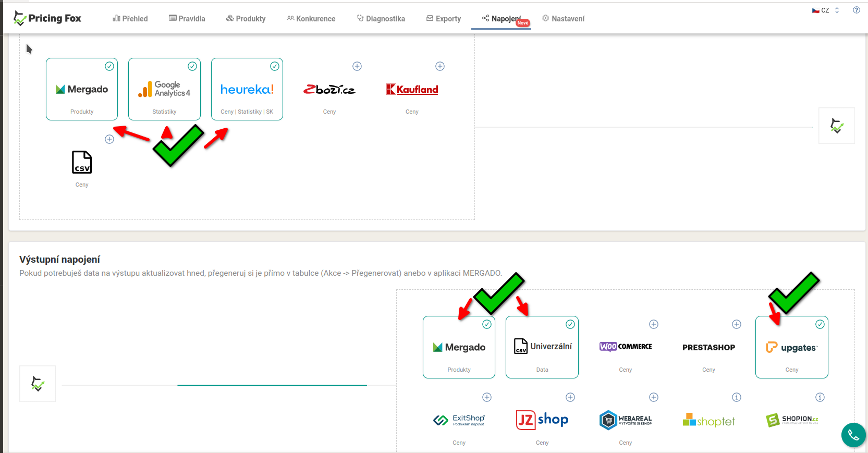Image resolution: width=868 pixels, height=453 pixels.
Task: Click the Pricing Fox logo
Action: (47, 18)
